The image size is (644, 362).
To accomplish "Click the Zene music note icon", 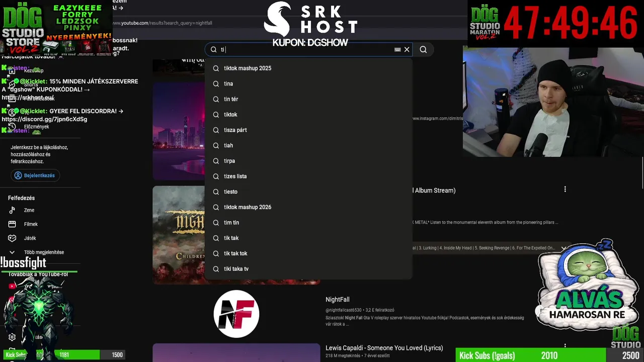I will click(x=12, y=210).
